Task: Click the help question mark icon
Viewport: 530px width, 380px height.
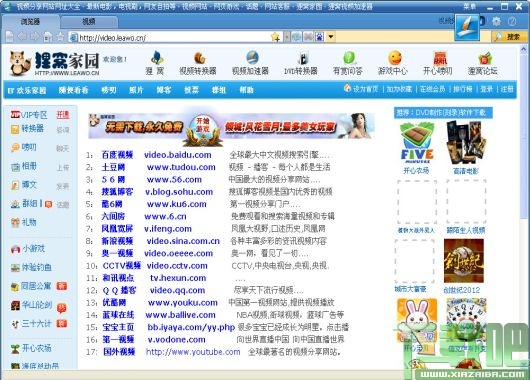Action: (512, 21)
